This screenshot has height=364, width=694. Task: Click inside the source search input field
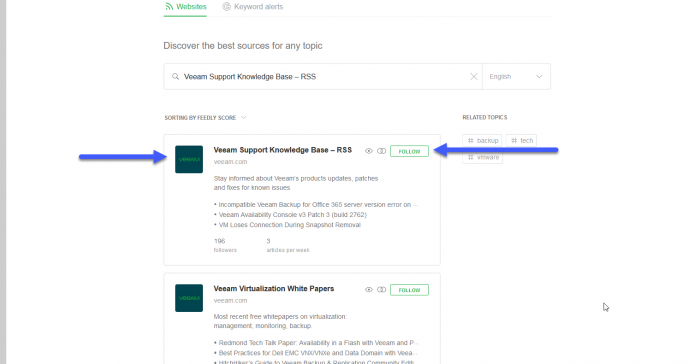323,77
